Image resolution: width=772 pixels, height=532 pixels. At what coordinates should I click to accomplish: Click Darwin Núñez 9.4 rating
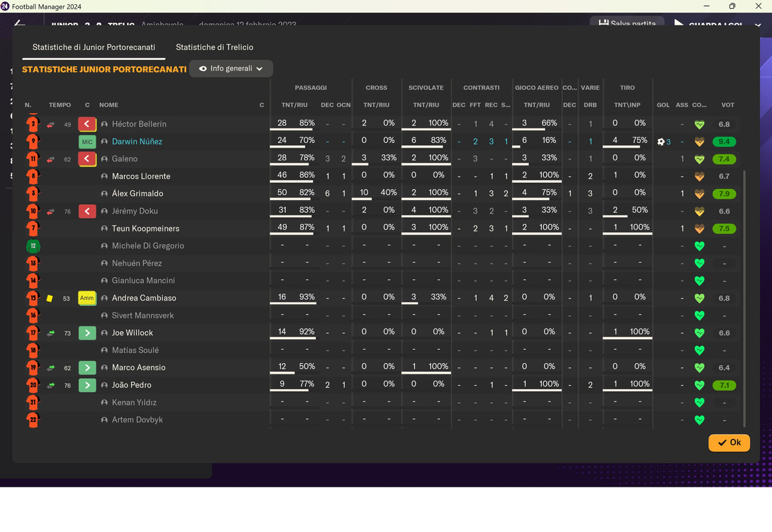pyautogui.click(x=723, y=142)
